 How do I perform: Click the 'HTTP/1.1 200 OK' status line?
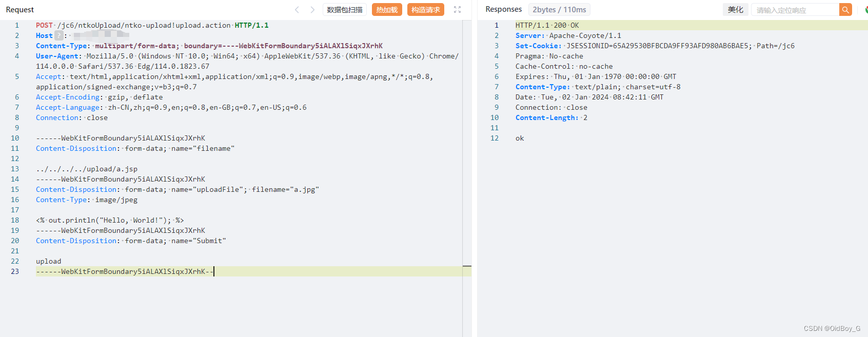(x=547, y=25)
